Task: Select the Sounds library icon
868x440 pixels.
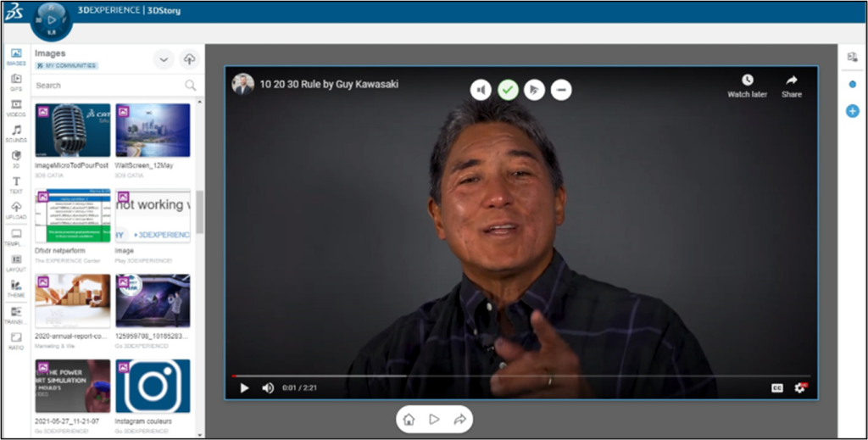Action: 16,133
